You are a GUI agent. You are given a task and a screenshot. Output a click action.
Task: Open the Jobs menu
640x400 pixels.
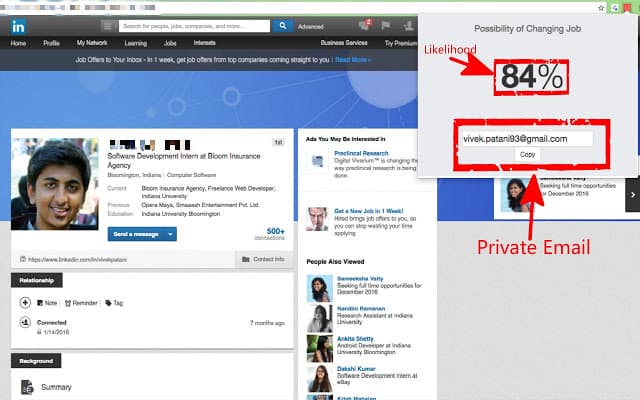click(170, 43)
